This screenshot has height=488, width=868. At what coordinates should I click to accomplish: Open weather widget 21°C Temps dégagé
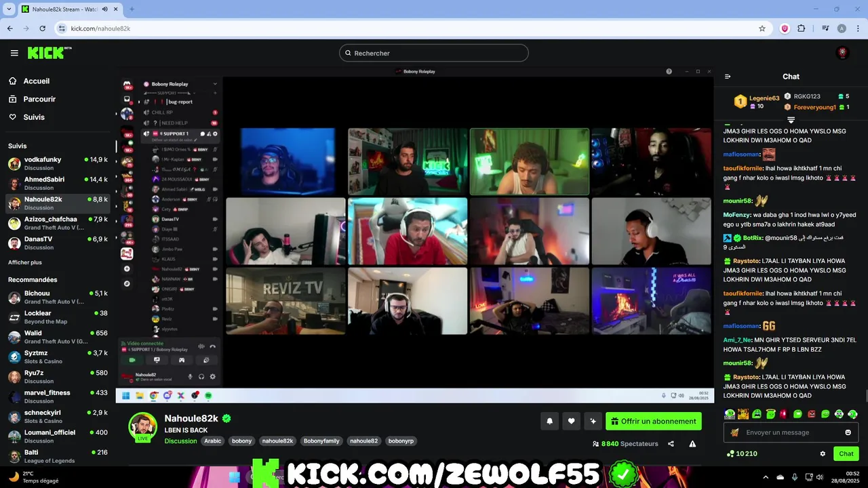coord(33,476)
